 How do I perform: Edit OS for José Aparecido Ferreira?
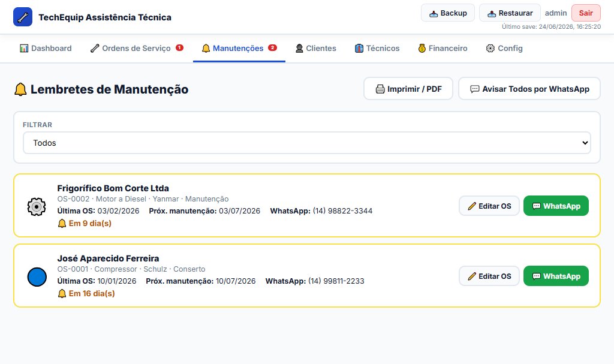click(x=489, y=276)
